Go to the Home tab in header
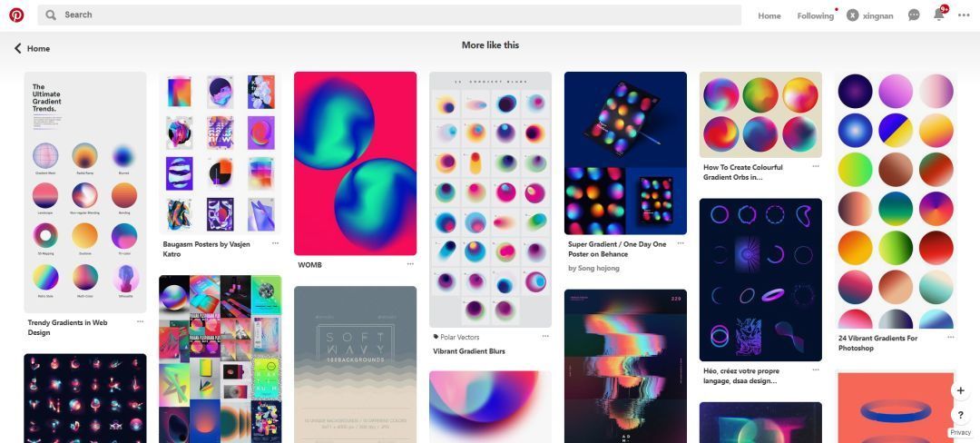Image resolution: width=980 pixels, height=443 pixels. pyautogui.click(x=769, y=15)
